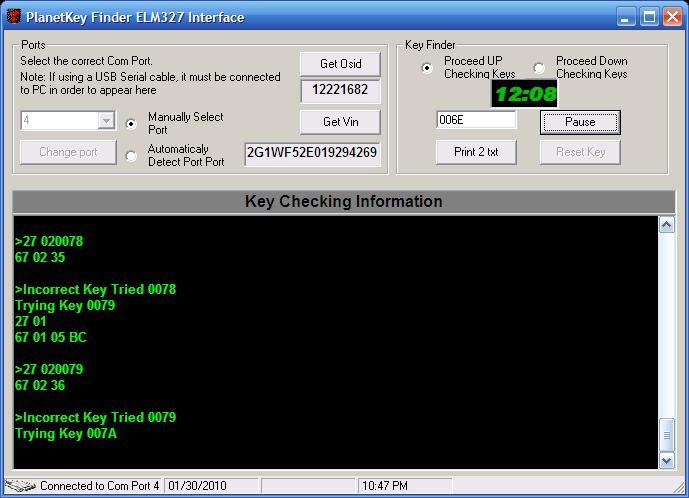Click the Change port button
This screenshot has width=689, height=498.
click(68, 152)
